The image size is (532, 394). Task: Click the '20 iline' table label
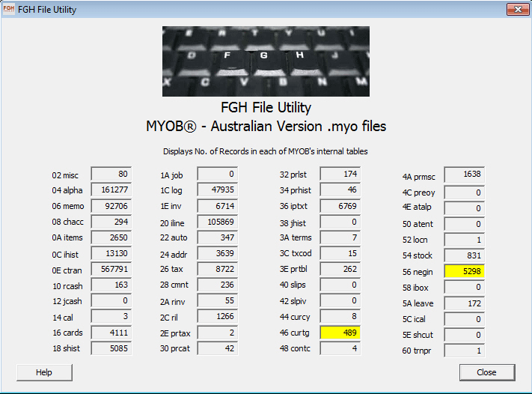(172, 223)
